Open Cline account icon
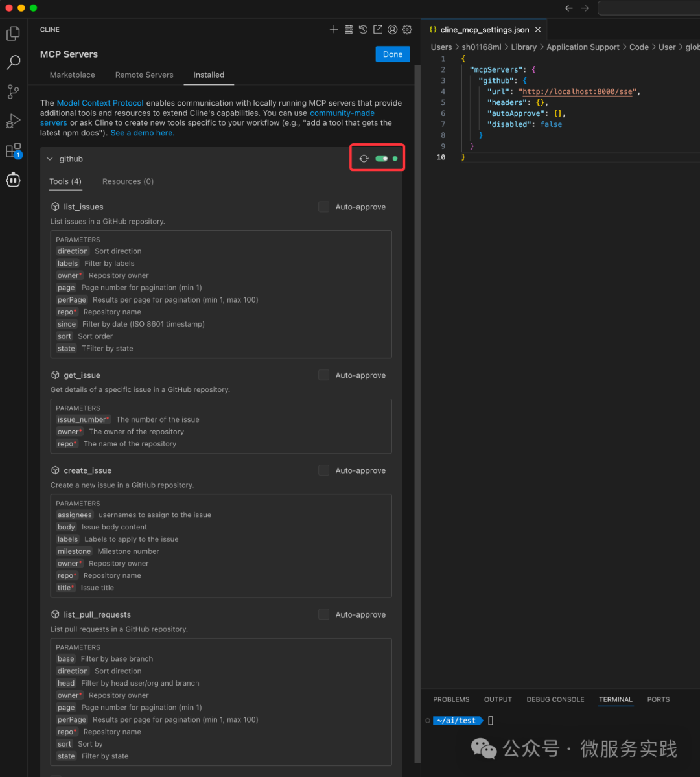This screenshot has height=777, width=700. 393,30
